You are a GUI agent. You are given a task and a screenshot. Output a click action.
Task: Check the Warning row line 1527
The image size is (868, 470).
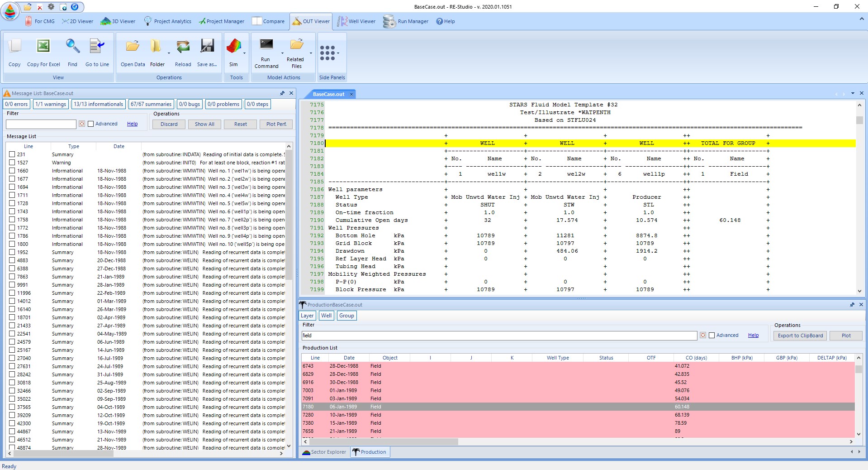click(x=12, y=163)
